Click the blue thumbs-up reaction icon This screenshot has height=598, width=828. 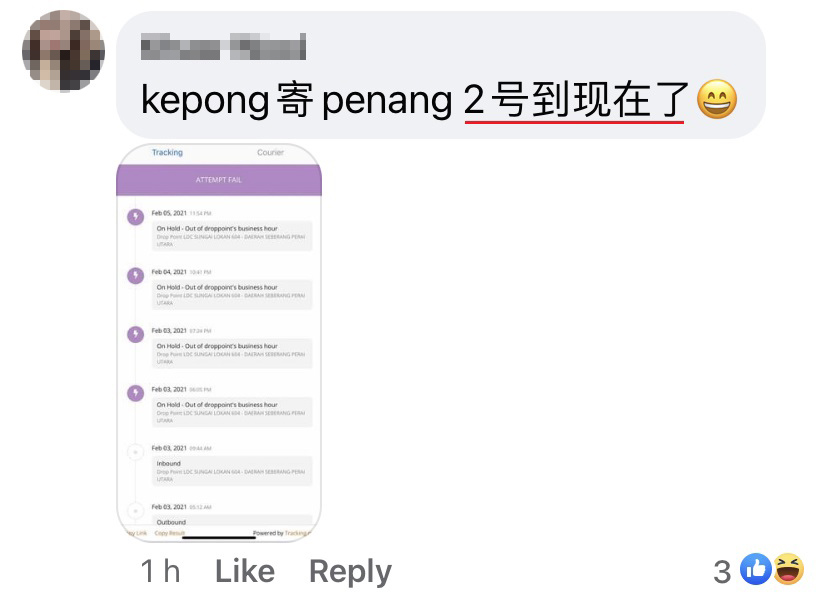756,569
